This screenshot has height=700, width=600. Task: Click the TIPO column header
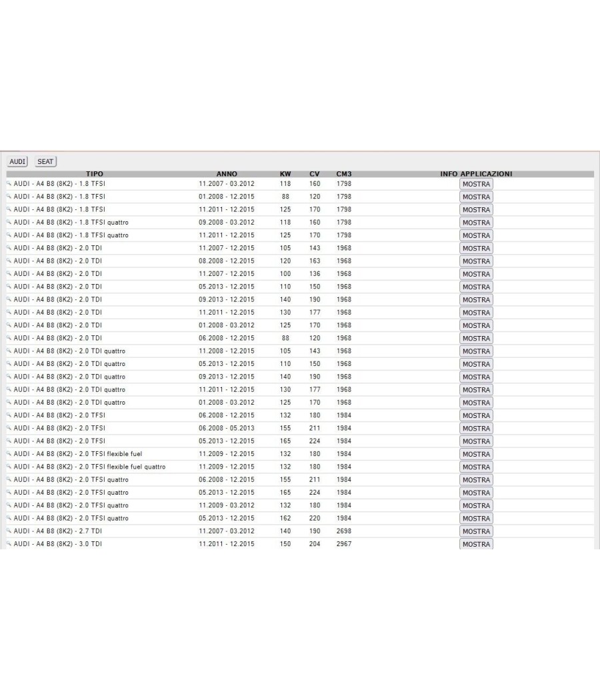pos(95,174)
